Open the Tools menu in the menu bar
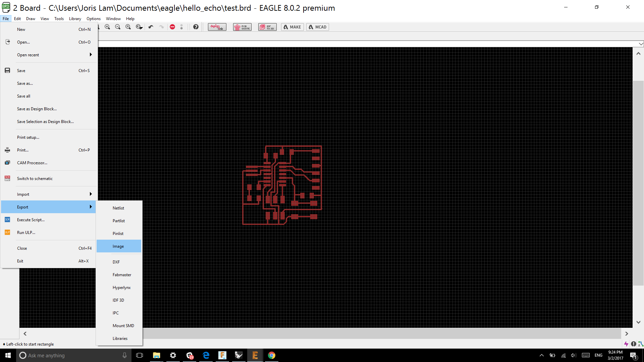 tap(59, 19)
